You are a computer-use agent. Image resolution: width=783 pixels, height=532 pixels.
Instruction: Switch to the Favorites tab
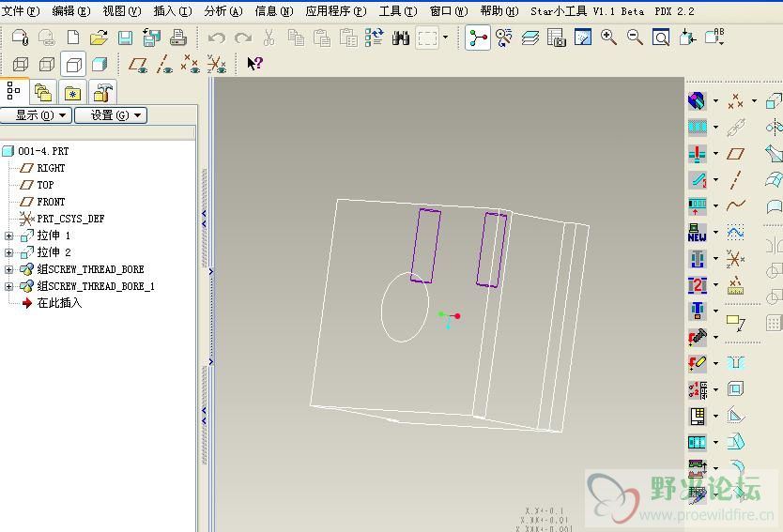pos(72,92)
